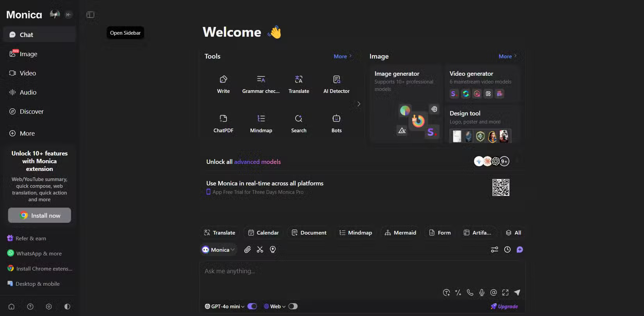644x316 pixels.
Task: Start a new chat with purple plus icon
Action: (x=520, y=250)
